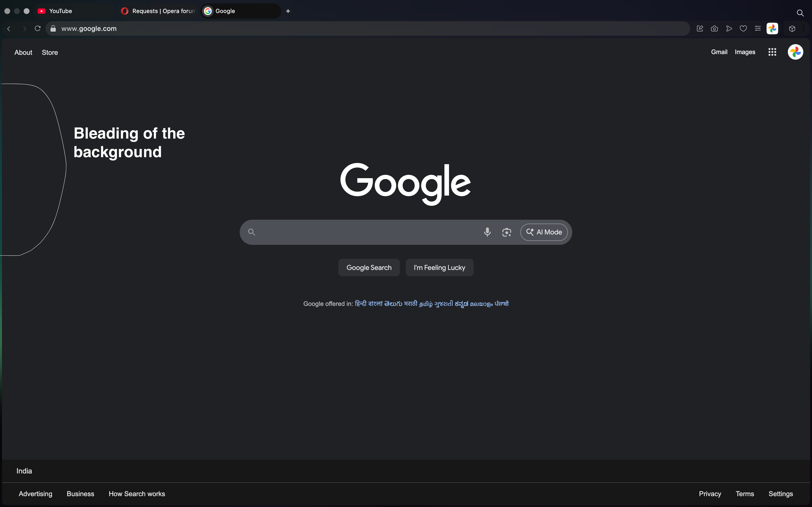Open the Google Photos extension icon
The width and height of the screenshot is (812, 507).
tap(772, 28)
